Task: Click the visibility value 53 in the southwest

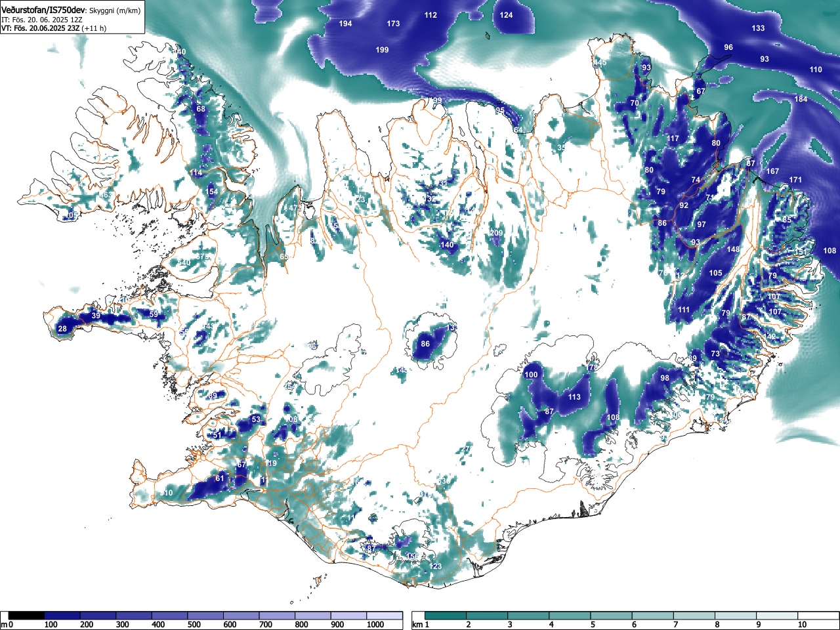Action: (256, 419)
